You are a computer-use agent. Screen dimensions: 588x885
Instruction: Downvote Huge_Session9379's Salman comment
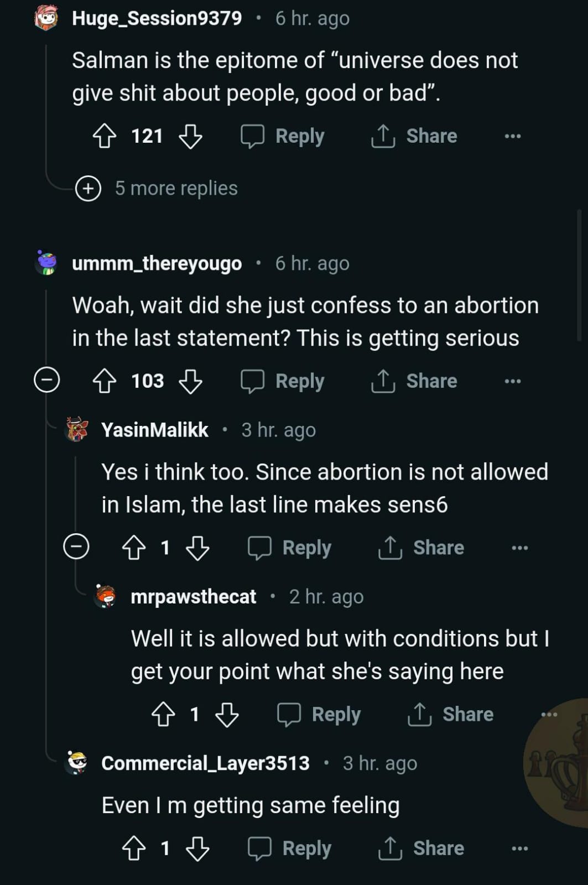(x=191, y=136)
